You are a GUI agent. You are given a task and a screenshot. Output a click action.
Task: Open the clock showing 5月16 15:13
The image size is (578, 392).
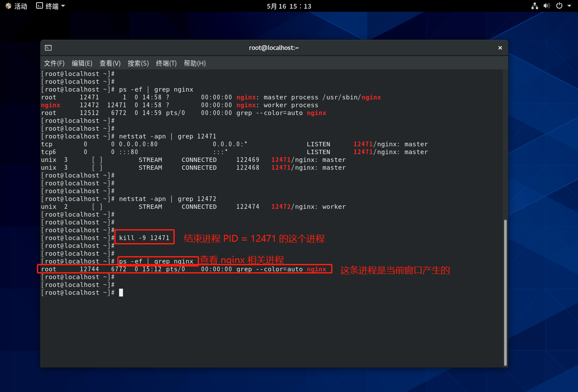289,6
